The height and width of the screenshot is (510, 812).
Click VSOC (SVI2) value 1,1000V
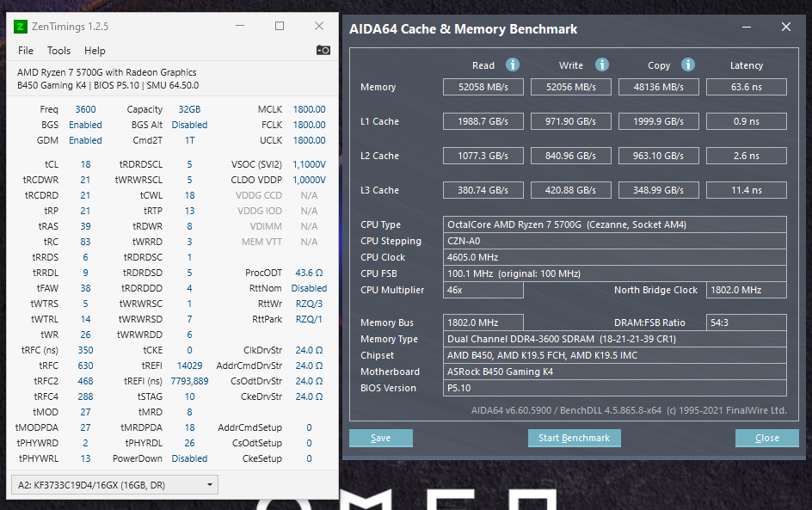click(x=309, y=164)
